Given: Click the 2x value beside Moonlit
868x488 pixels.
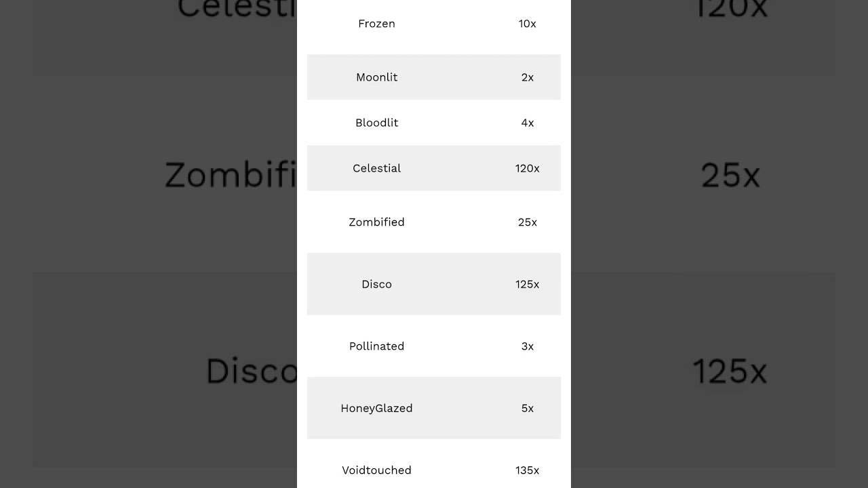Looking at the screenshot, I should [527, 77].
